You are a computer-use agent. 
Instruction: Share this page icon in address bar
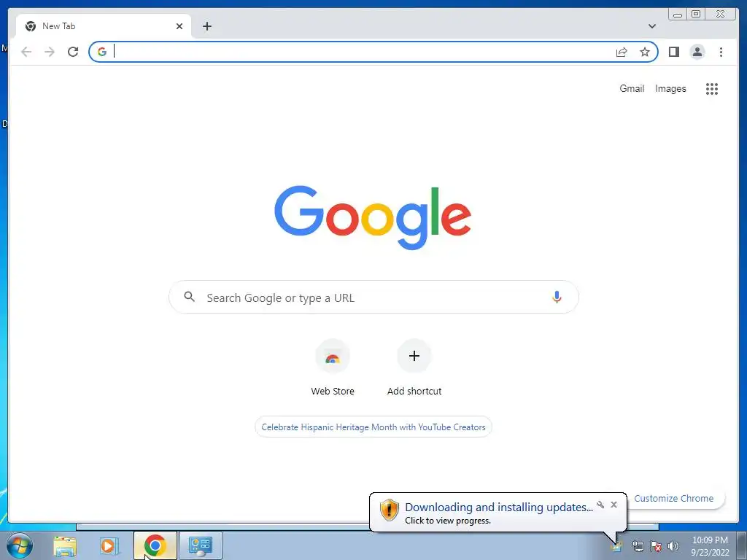coord(622,52)
